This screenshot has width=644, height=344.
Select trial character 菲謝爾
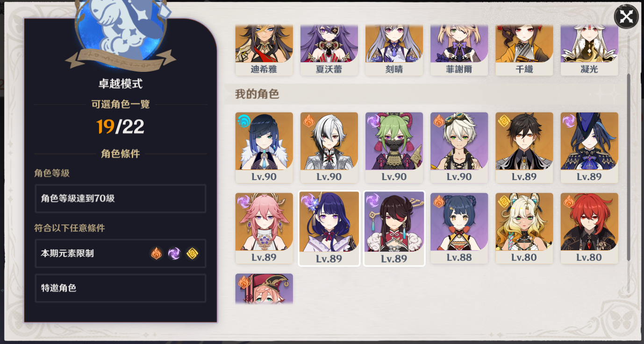pyautogui.click(x=459, y=50)
